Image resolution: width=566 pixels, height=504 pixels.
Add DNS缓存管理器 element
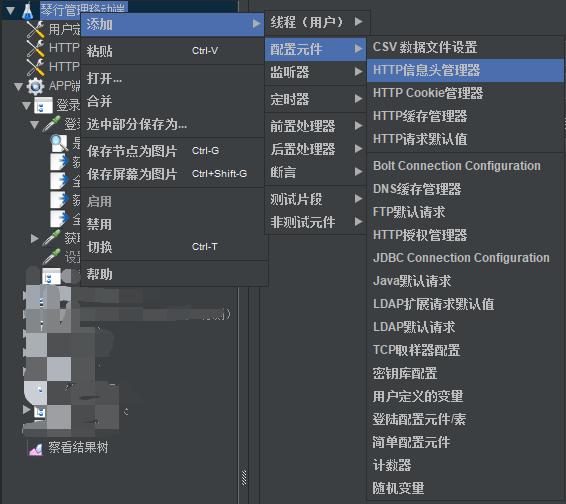point(465,189)
